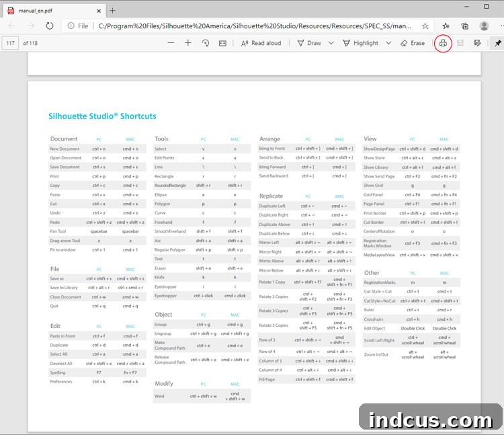Click the 'Duplicate Left' row label
Viewport: 504px width, 435px height.
[272, 206]
